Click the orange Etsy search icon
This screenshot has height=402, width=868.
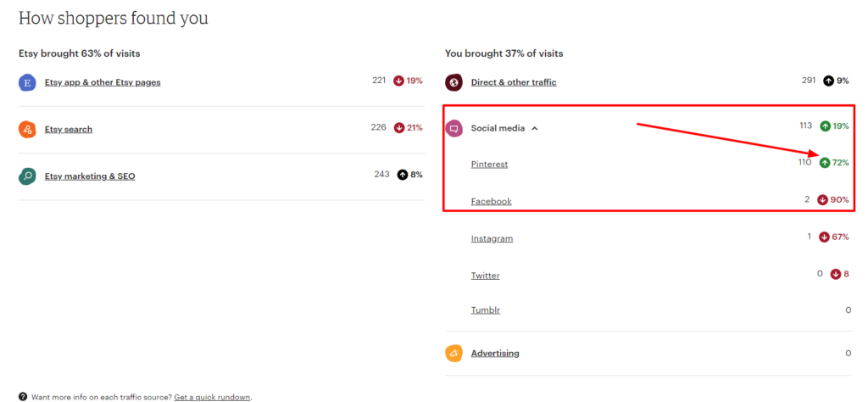(x=27, y=129)
